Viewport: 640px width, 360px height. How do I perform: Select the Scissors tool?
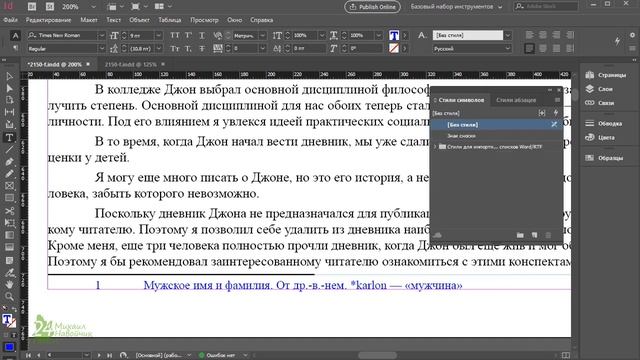9,211
